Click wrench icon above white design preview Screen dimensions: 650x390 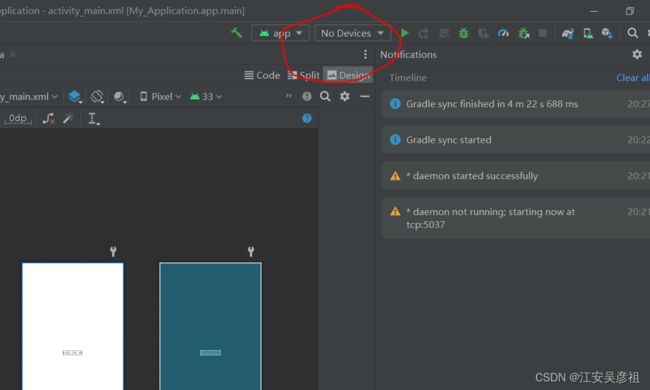tap(113, 251)
